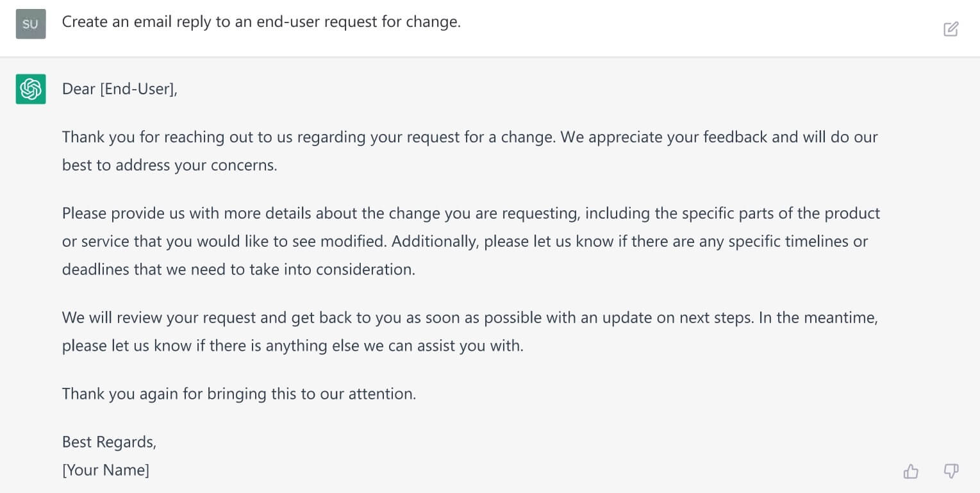980x493 pixels.
Task: Click the "Thank you again for bringing" sentence
Action: [239, 394]
